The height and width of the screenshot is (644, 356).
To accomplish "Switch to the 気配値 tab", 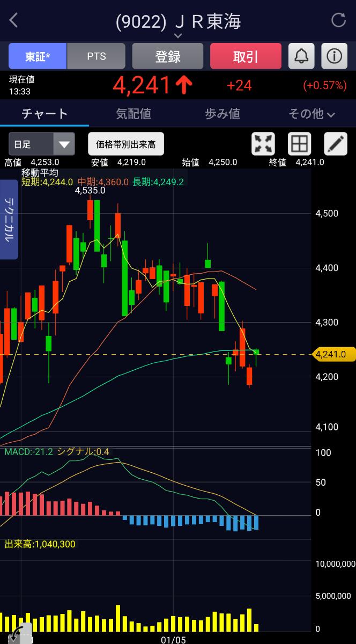I will coord(133,114).
